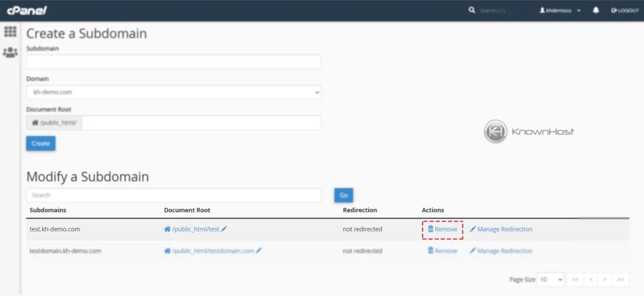Open the apps grid icon in sidebar

pos(10,31)
